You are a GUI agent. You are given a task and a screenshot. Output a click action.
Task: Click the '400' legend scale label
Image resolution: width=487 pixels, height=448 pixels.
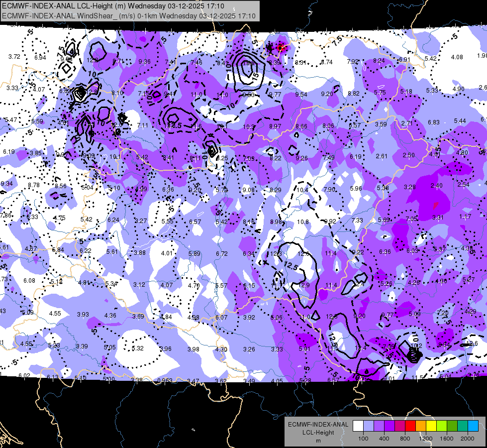pos(384,439)
